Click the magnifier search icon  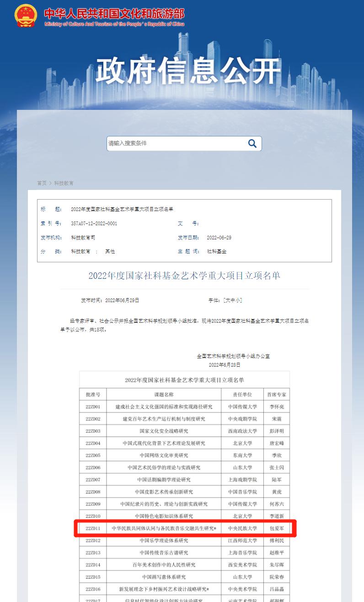[x=252, y=143]
